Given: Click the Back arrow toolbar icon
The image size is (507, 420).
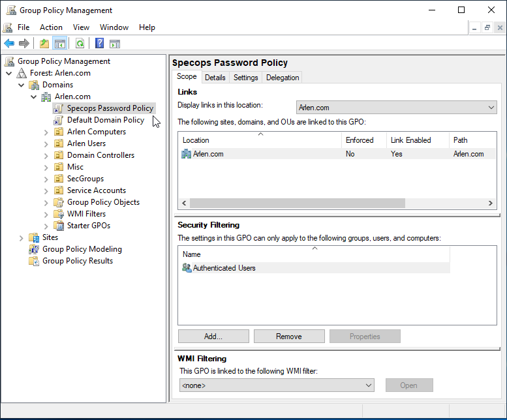Looking at the screenshot, I should tap(9, 43).
